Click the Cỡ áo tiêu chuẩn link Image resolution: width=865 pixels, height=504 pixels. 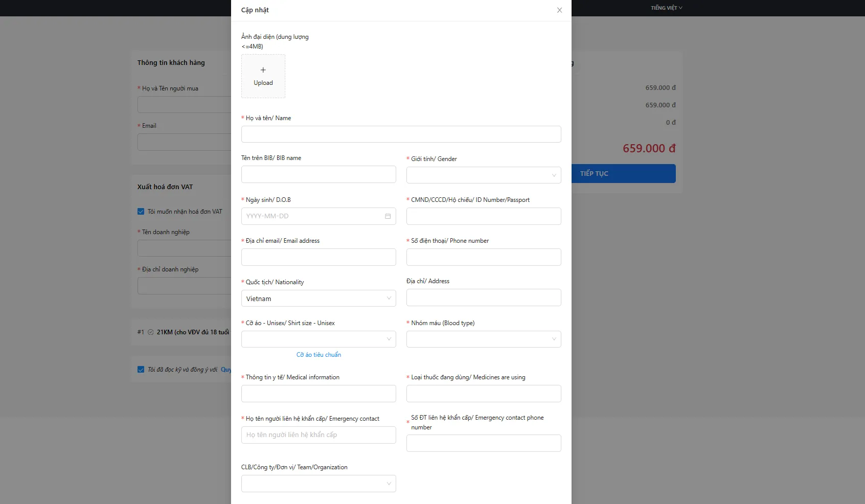click(318, 355)
